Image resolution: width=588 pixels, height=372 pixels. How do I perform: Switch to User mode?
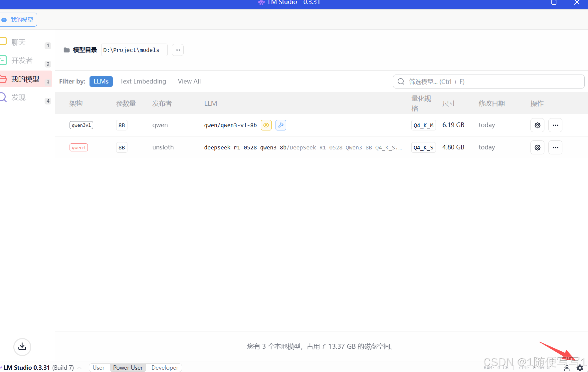click(x=98, y=368)
